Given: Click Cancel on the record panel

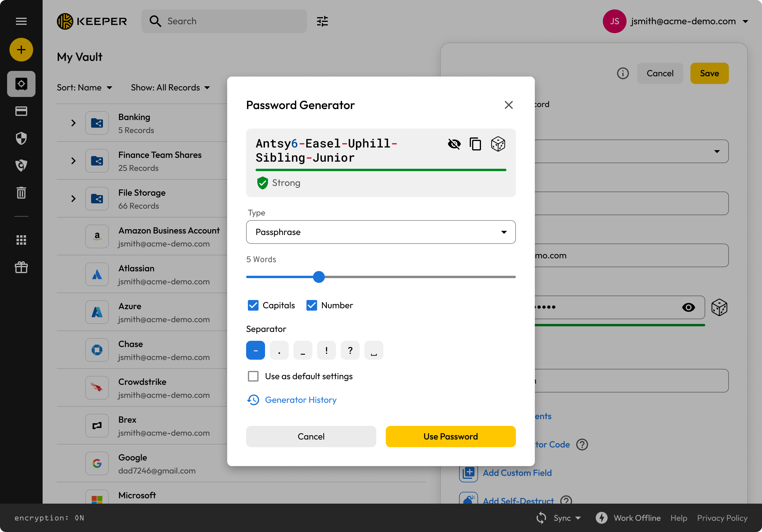Looking at the screenshot, I should point(660,73).
